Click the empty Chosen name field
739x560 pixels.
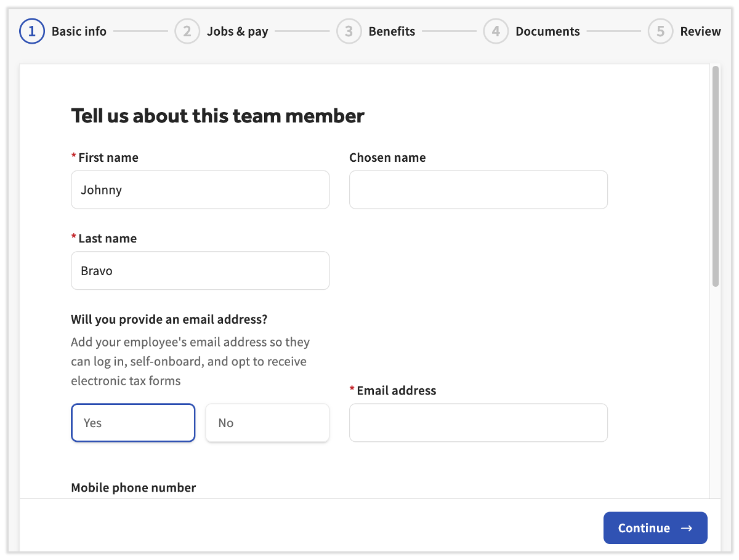[x=479, y=190]
